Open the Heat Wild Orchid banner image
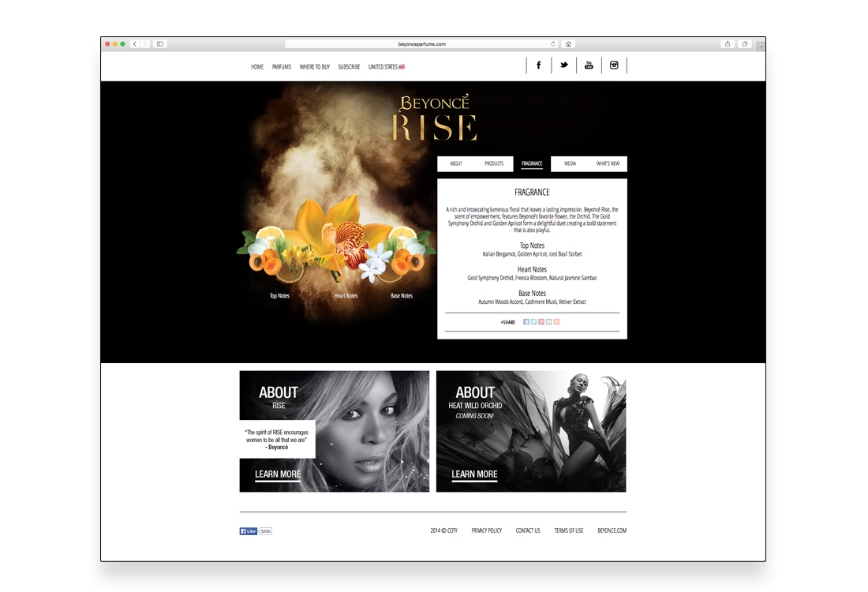Screen dimensions: 868x592 531,432
